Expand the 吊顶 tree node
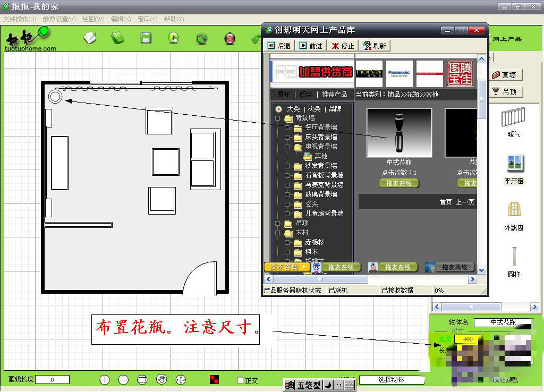544x392 pixels. pos(277,223)
